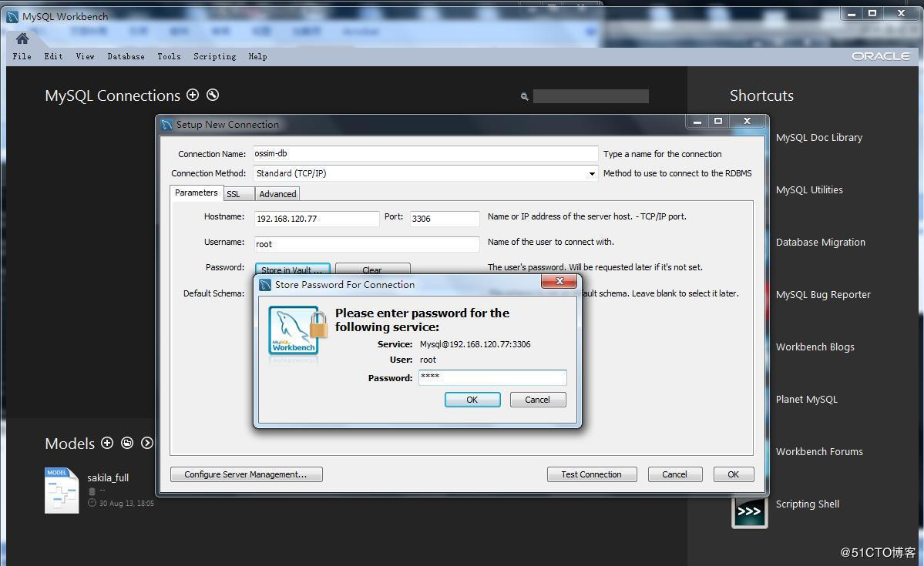Open the Home tab icon
924x566 pixels.
22,39
